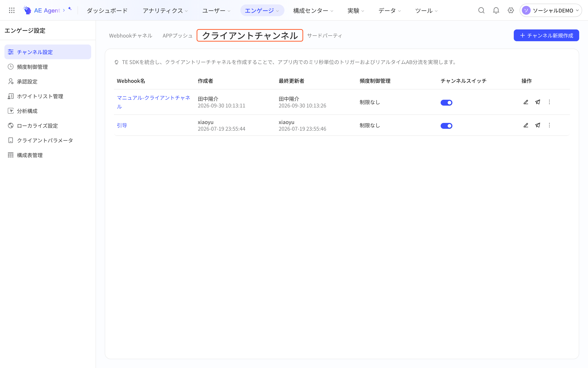Image resolution: width=588 pixels, height=368 pixels.
Task: Toggle channel switch for マニュアル-クライアントチャネル
Action: [x=446, y=102]
